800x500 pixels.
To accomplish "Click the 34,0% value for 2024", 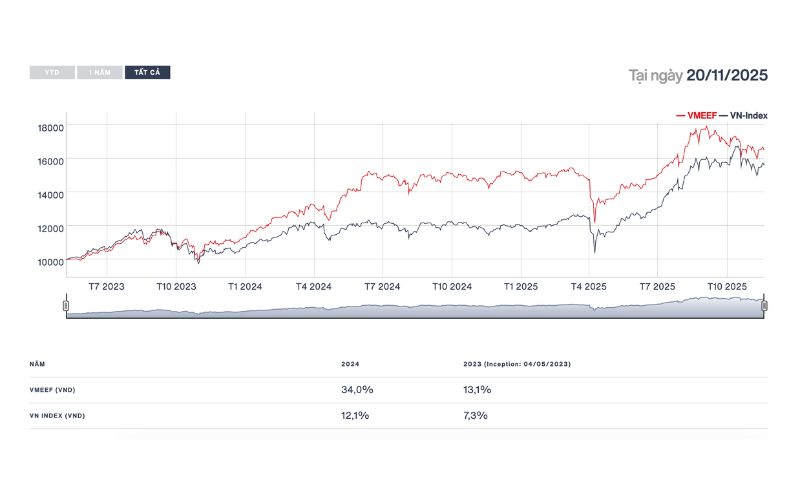I will click(356, 390).
